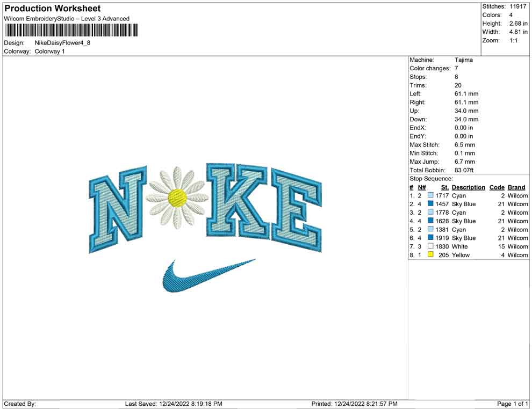Select the embroidered letter N

(x=118, y=209)
